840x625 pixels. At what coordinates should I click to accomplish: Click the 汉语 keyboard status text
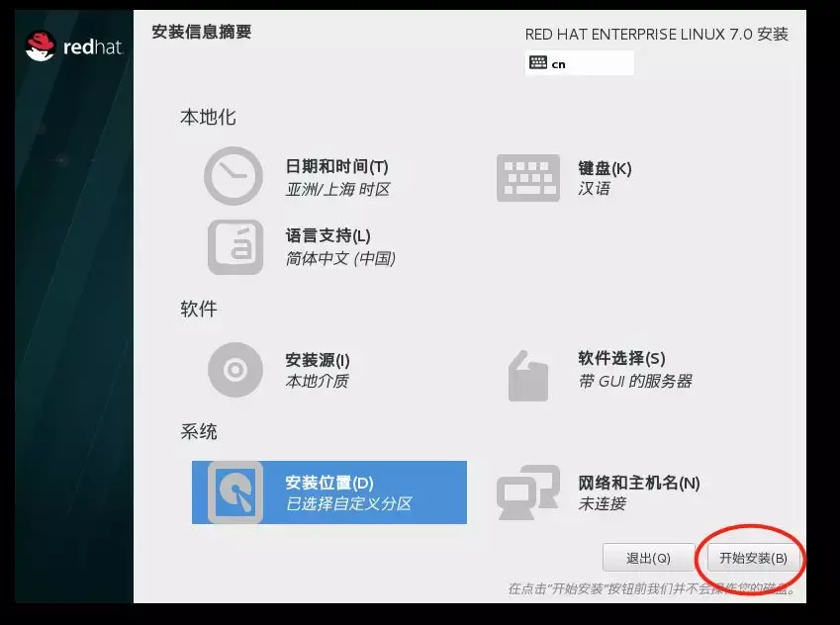(594, 189)
